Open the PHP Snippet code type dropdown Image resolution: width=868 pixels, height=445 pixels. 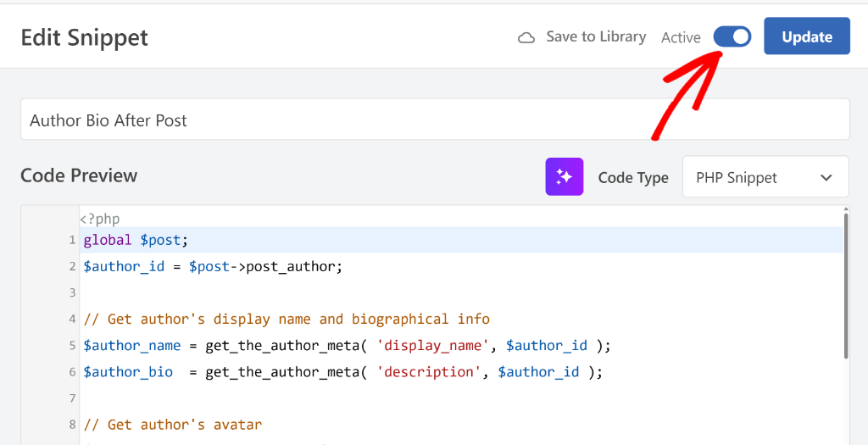pos(765,177)
